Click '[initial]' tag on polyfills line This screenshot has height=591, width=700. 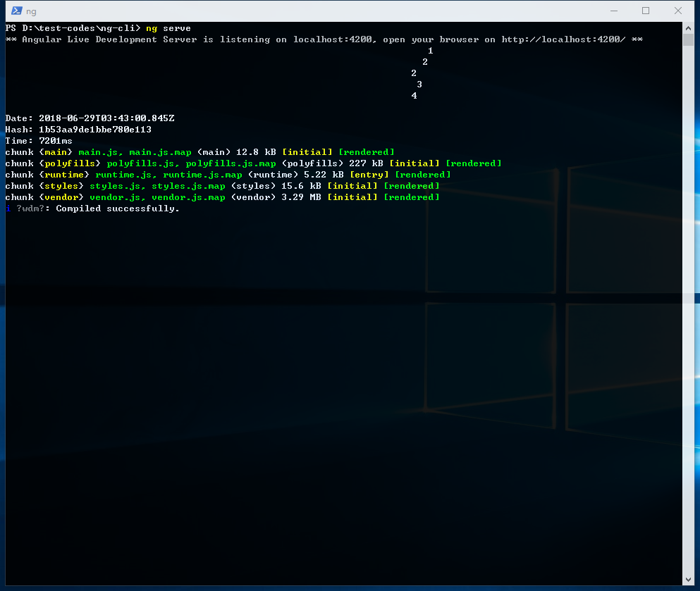[415, 163]
